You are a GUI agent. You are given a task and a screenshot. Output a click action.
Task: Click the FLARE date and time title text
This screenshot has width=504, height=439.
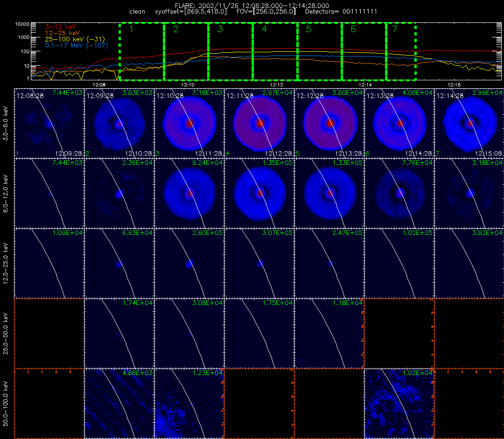[x=252, y=6]
